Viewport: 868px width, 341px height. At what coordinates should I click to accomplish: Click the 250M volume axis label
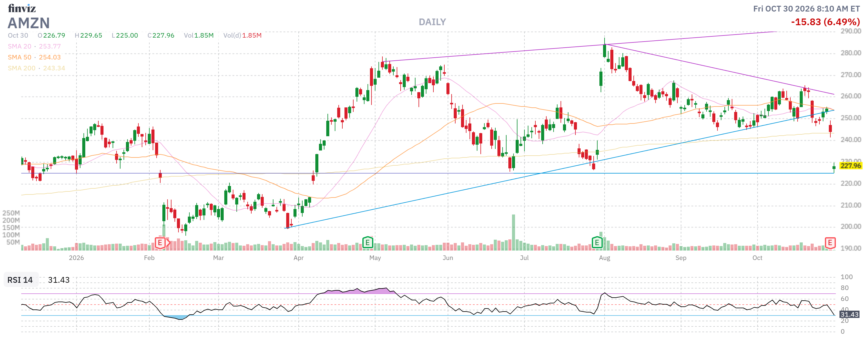click(11, 213)
